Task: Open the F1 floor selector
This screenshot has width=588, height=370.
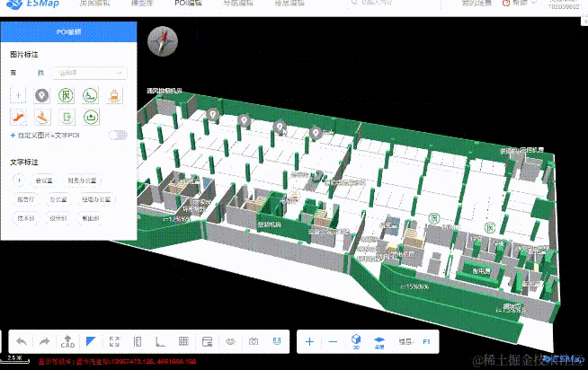Action: click(x=426, y=341)
